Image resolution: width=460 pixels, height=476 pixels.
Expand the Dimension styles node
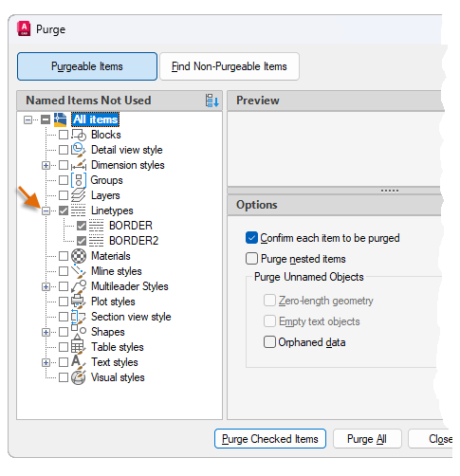pyautogui.click(x=46, y=165)
